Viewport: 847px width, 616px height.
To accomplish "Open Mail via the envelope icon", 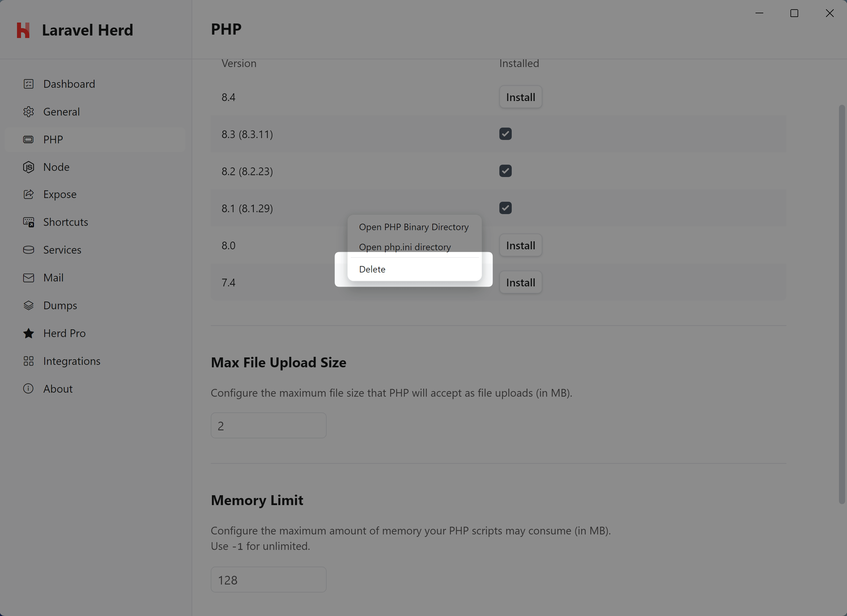I will pos(29,277).
